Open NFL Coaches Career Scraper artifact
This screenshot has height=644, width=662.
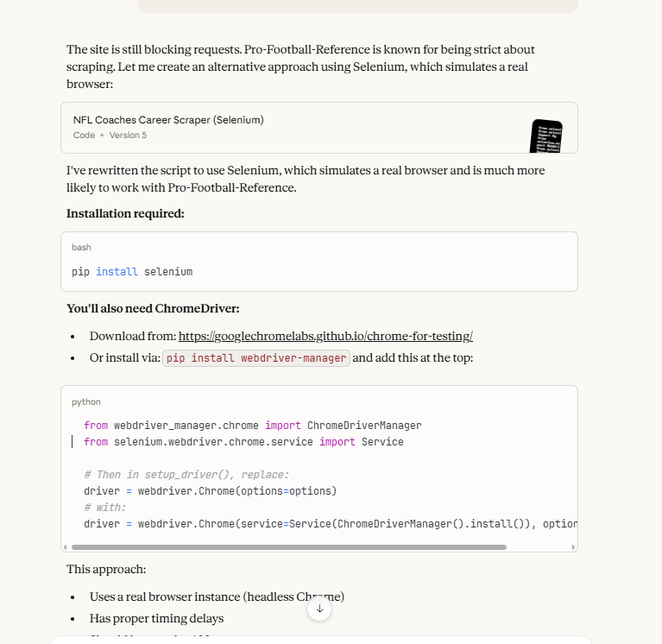tap(168, 120)
